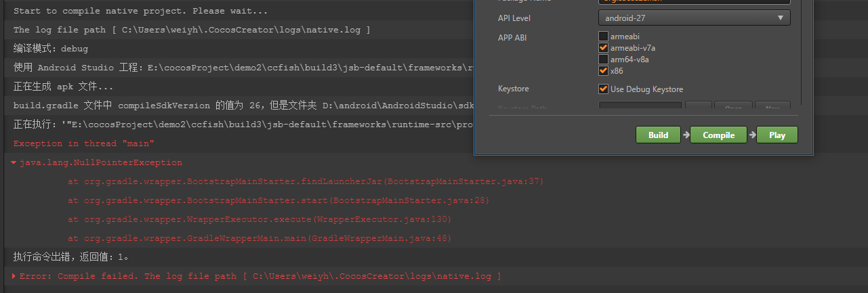This screenshot has width=868, height=293.
Task: Click the APP ABI label
Action: tap(512, 38)
